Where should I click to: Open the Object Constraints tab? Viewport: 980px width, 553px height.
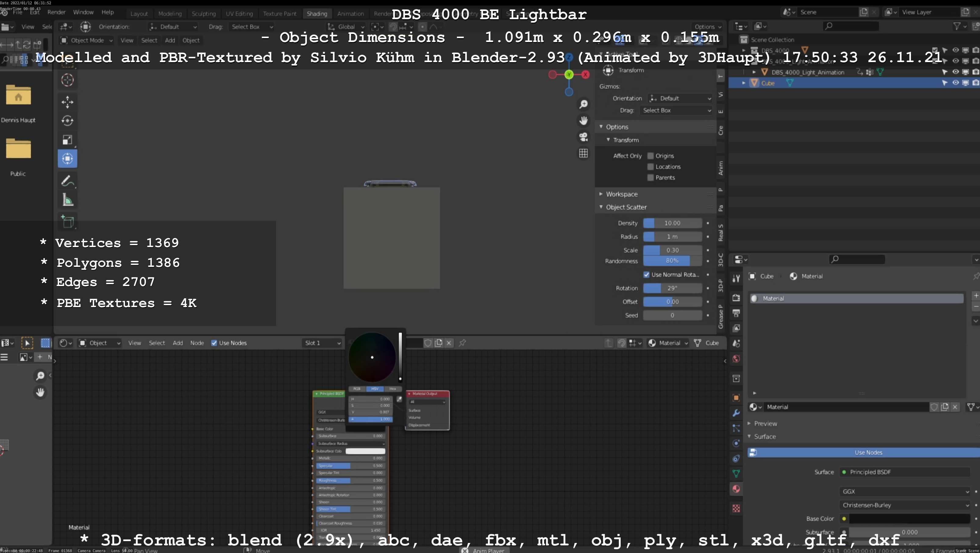pos(736,459)
